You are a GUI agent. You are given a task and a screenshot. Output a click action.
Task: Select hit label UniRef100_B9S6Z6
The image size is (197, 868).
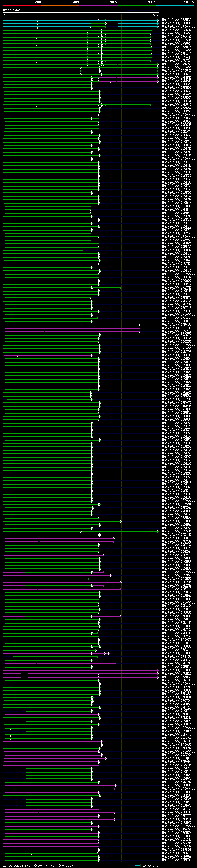pyautogui.click(x=177, y=335)
